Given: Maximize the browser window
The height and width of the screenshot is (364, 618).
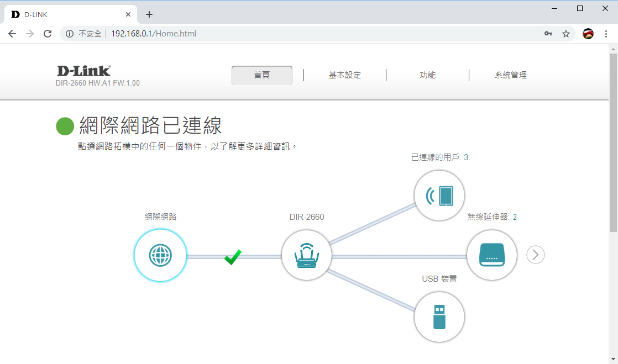Looking at the screenshot, I should pyautogui.click(x=580, y=8).
